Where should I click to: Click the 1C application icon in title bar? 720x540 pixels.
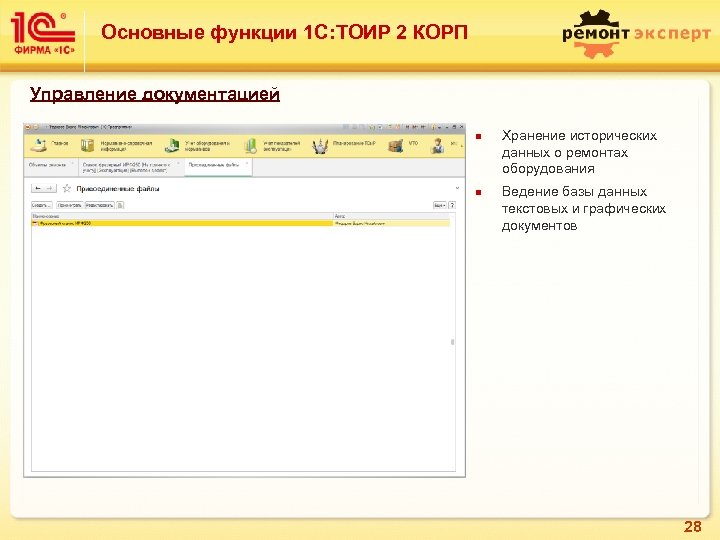[28, 127]
